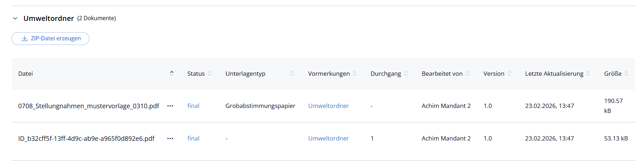
Task: Select file ID_b32cff5f-13ff-4d9c-ab9e-a965f0d892e6.pdf
Action: click(x=86, y=138)
